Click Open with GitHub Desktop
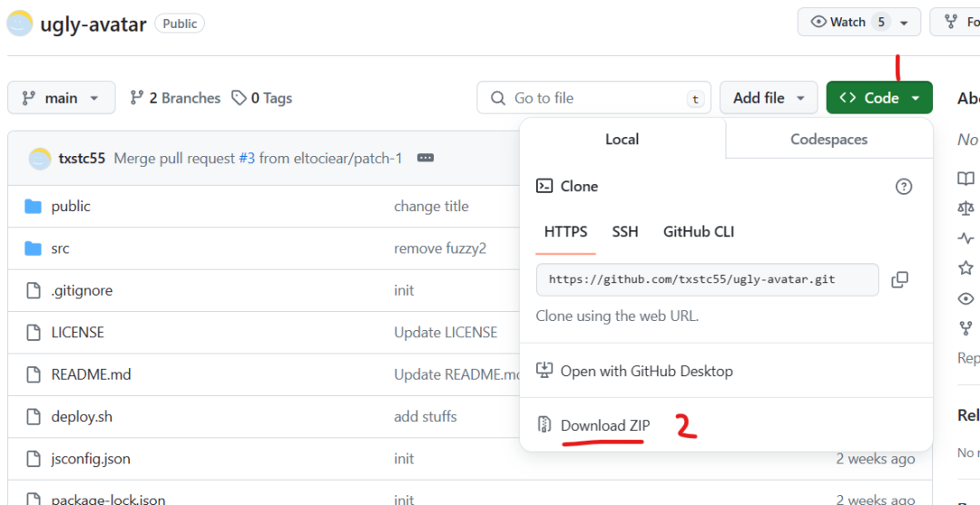The height and width of the screenshot is (505, 980). coord(646,372)
